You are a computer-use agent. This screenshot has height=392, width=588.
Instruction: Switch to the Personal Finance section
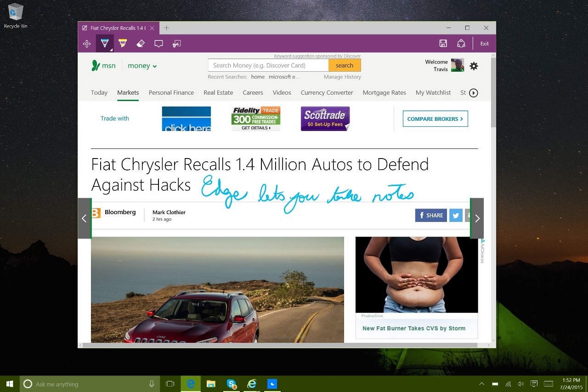point(171,92)
